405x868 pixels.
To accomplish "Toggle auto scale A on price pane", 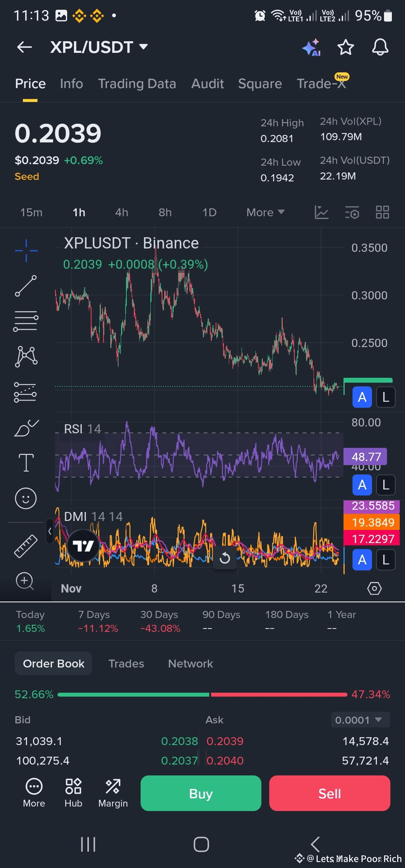I will pyautogui.click(x=362, y=397).
